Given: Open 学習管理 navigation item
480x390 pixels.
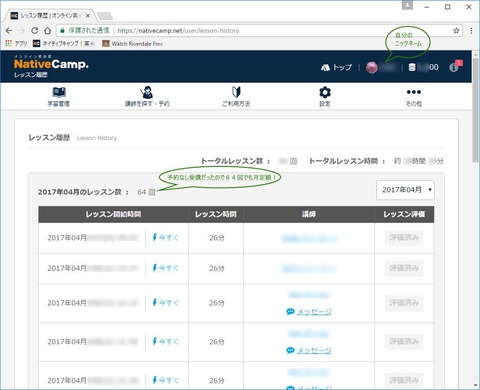Looking at the screenshot, I should [59, 97].
